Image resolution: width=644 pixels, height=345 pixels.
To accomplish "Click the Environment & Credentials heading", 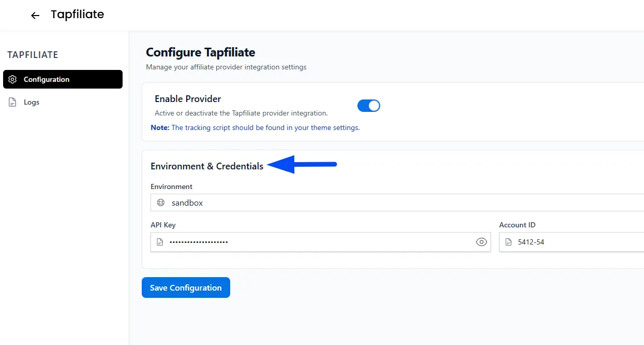I will pos(207,166).
